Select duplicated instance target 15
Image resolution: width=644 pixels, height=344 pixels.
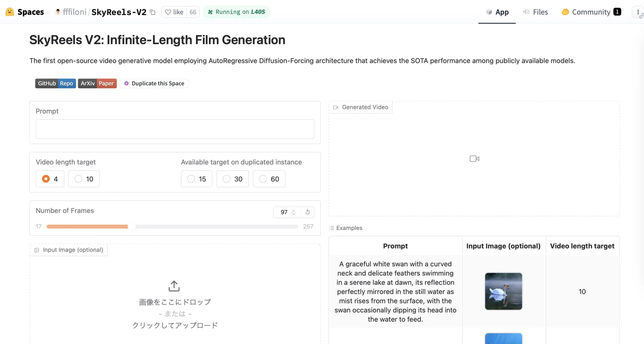pos(197,179)
